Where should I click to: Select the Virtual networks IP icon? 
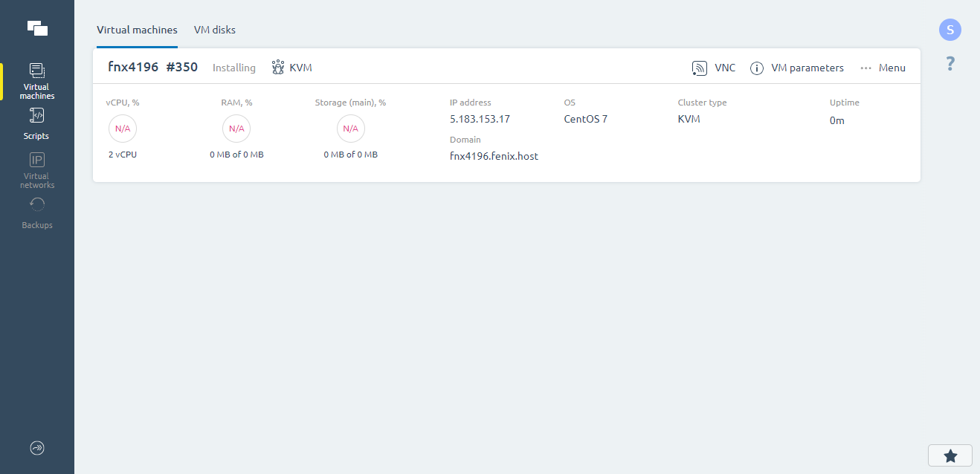(x=37, y=160)
